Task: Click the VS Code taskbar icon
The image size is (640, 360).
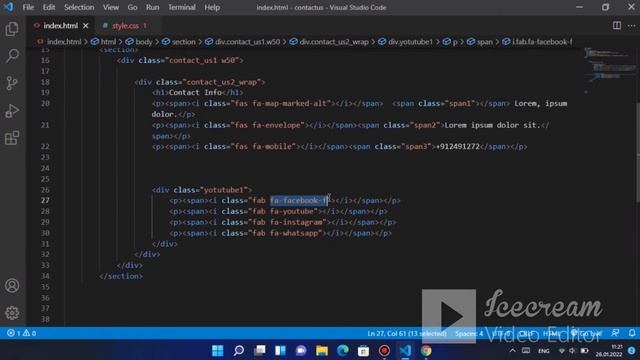Action: coord(405,351)
